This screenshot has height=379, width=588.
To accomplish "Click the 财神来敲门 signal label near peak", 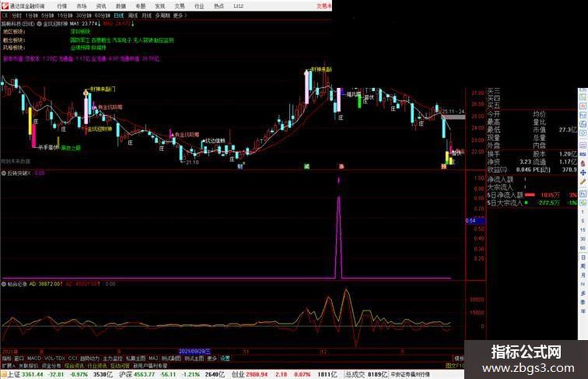I will click(x=321, y=70).
